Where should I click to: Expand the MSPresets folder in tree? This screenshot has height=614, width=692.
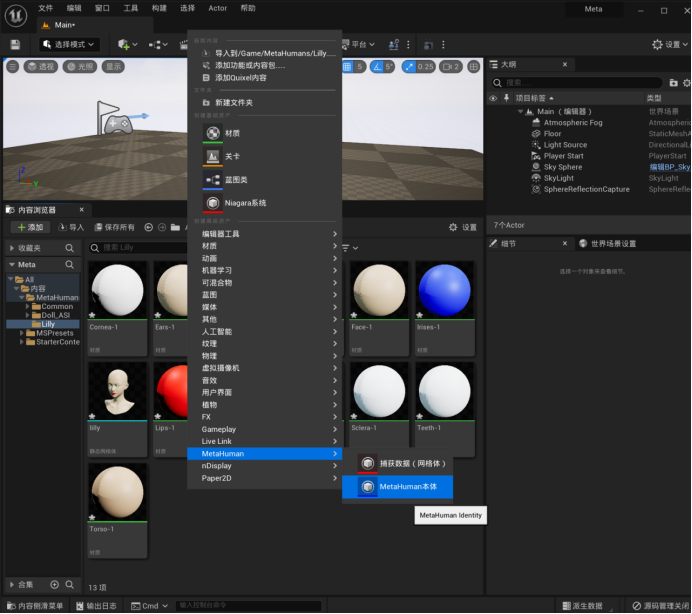(22, 333)
